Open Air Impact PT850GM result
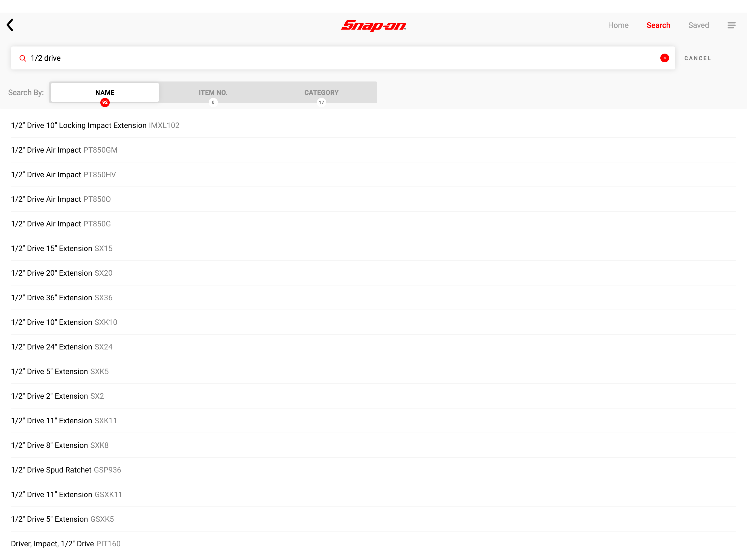747x560 pixels. tap(64, 150)
